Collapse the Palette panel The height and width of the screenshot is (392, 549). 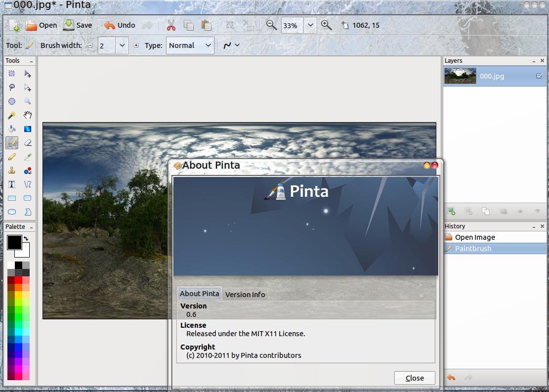pos(31,227)
